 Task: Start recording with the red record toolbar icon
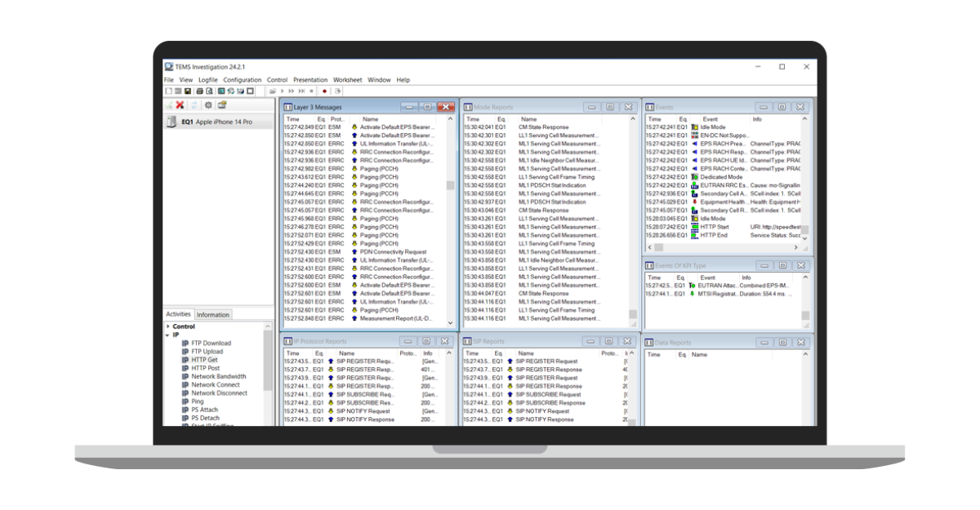[324, 91]
